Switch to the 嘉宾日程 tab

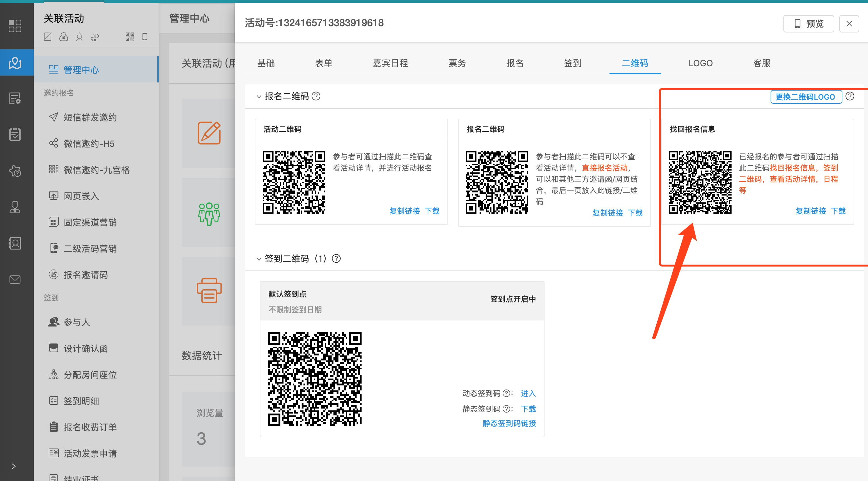pyautogui.click(x=390, y=63)
